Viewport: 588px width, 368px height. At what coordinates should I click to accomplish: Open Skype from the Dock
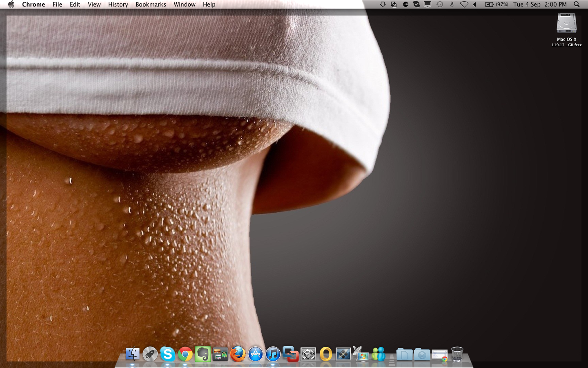[167, 354]
